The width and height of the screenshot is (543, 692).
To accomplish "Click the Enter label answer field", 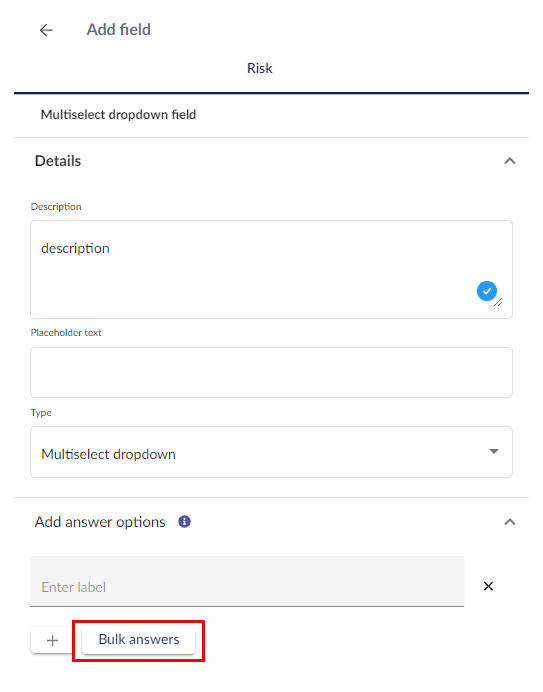I will pyautogui.click(x=247, y=581).
